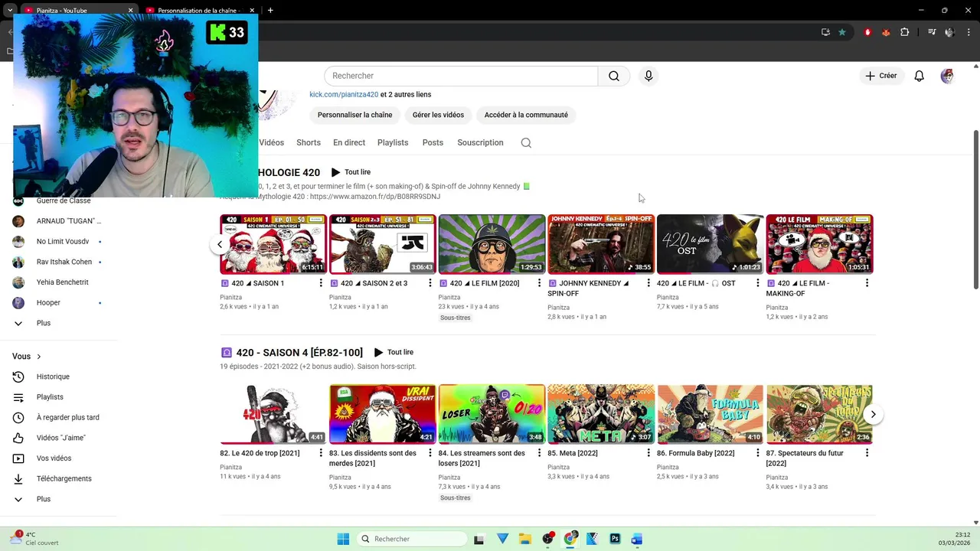Viewport: 980px width, 551px height.
Task: Open kick.com/pianitza420 link
Action: (x=344, y=94)
